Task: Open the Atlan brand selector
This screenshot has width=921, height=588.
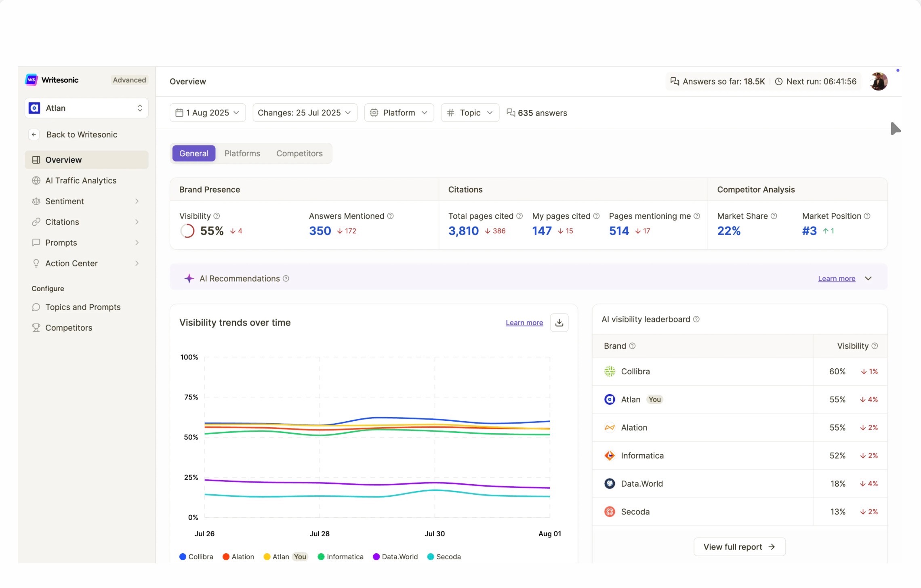Action: tap(86, 108)
